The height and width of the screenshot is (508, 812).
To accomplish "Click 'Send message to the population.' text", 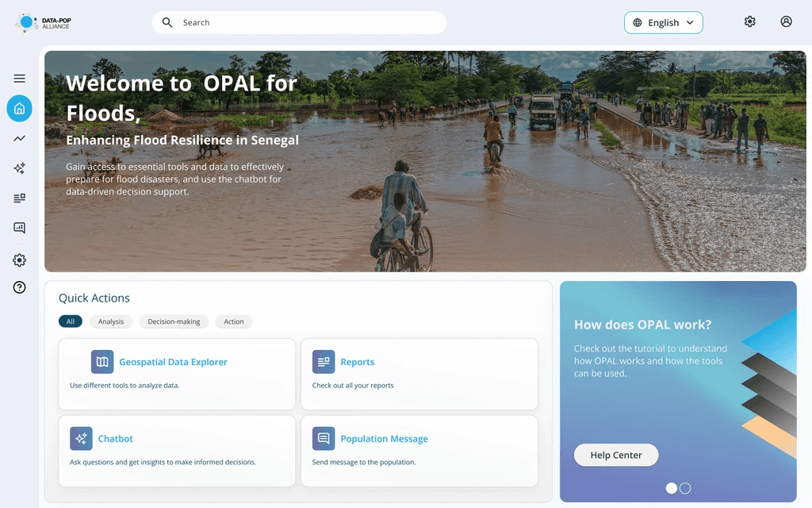I will [x=363, y=462].
